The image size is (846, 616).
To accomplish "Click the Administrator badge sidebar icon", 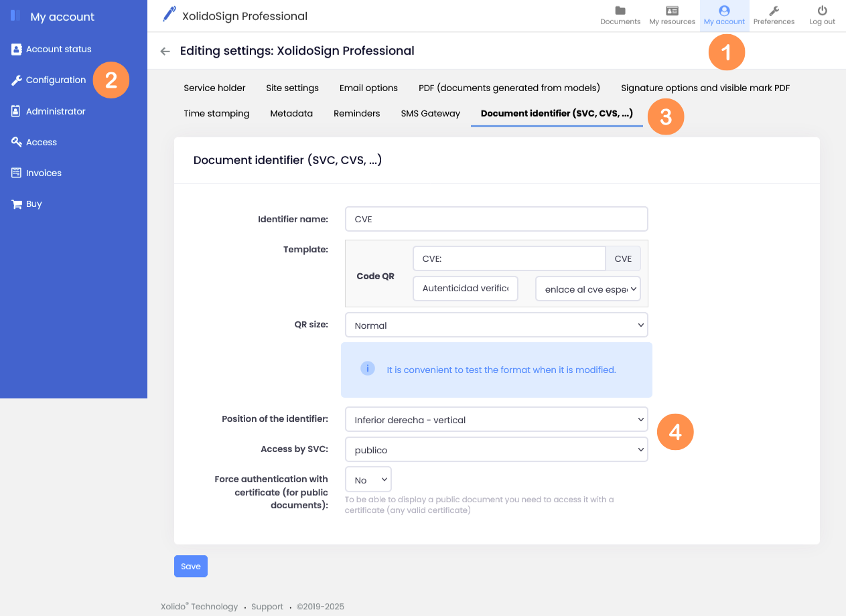I will 16,111.
